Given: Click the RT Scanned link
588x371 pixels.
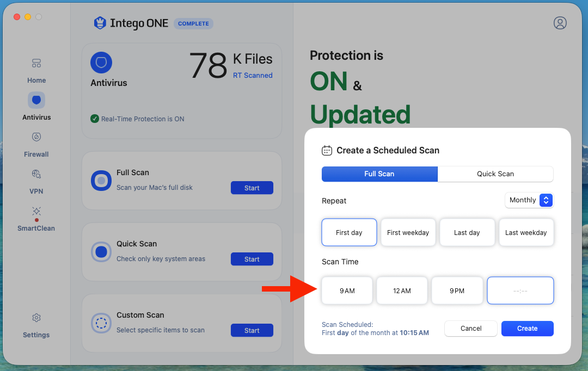Looking at the screenshot, I should 253,75.
